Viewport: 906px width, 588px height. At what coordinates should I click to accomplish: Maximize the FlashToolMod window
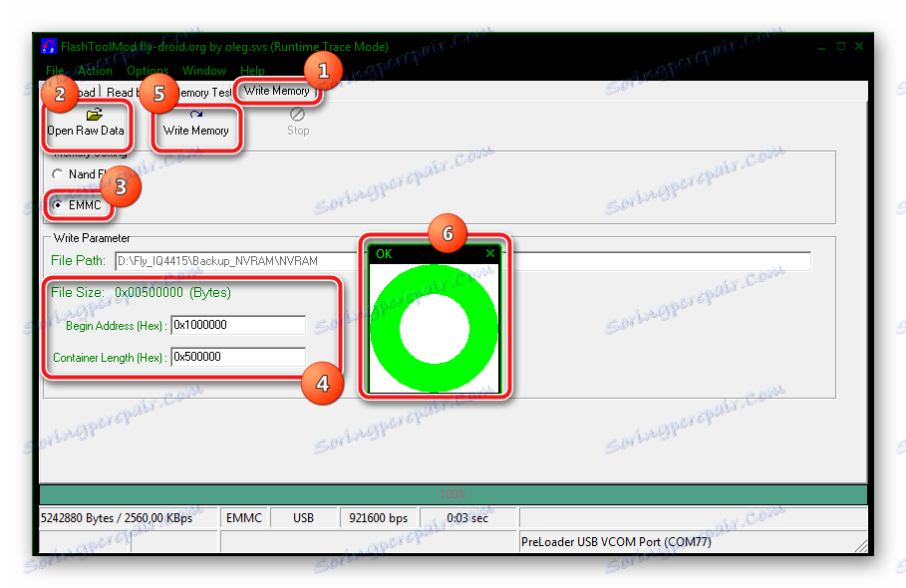point(840,46)
